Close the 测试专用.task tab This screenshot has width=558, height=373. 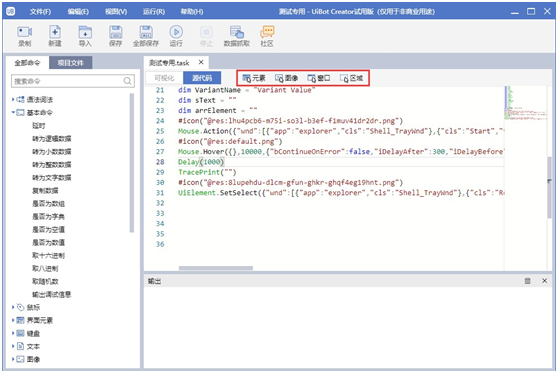coord(201,62)
